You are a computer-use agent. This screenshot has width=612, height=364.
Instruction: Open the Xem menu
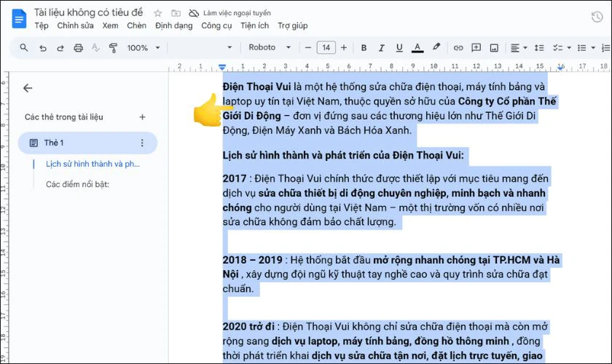click(x=110, y=25)
